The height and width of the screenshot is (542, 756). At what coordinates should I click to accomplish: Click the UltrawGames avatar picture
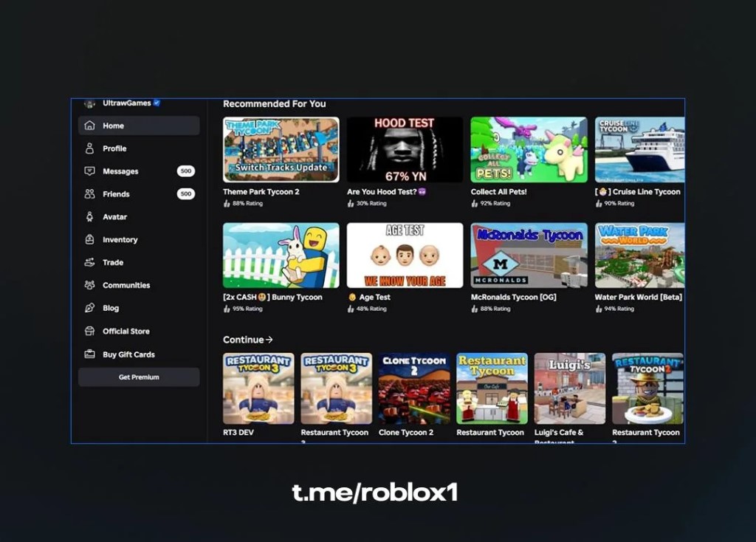click(x=89, y=103)
